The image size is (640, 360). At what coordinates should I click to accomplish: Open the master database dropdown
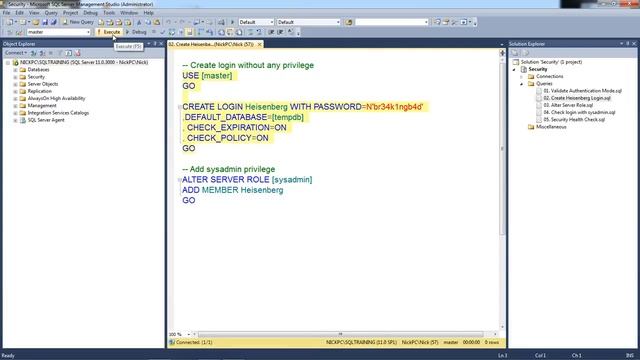point(59,32)
